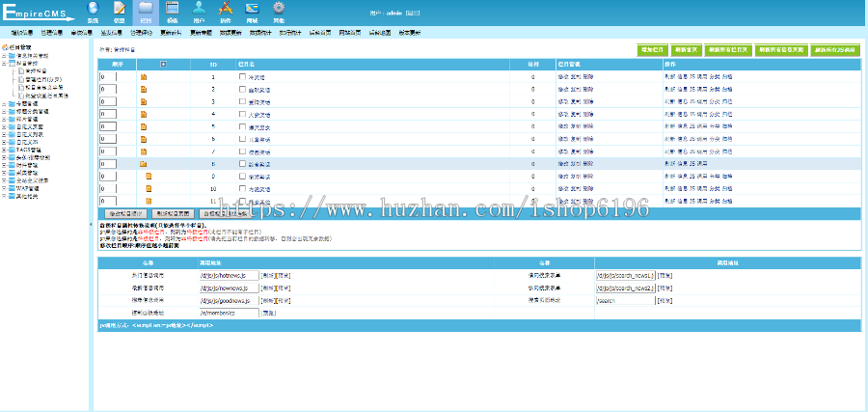
Task: Click the green 刷新所有栏目页 button
Action: click(728, 50)
